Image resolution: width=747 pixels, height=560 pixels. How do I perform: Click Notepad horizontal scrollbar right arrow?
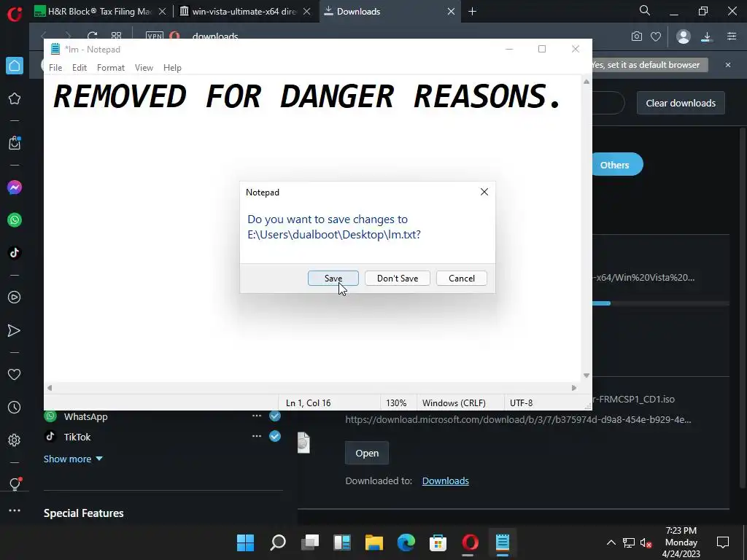click(x=574, y=388)
